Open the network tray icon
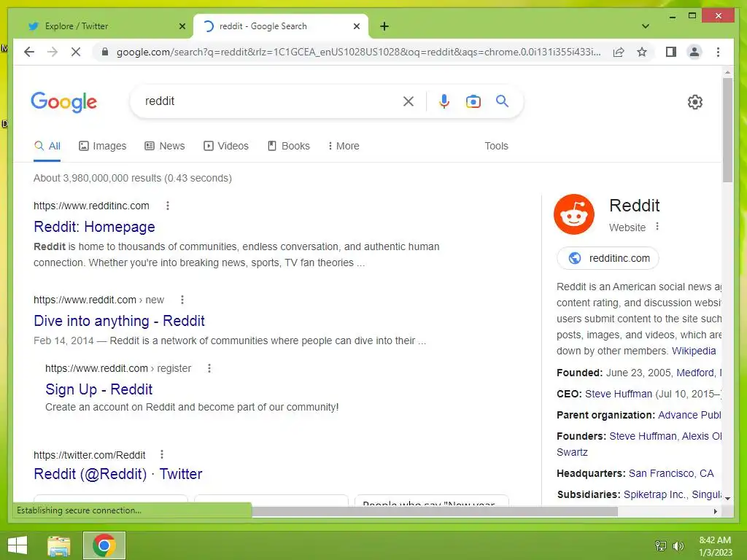Screen dimensions: 747x560 point(661,545)
